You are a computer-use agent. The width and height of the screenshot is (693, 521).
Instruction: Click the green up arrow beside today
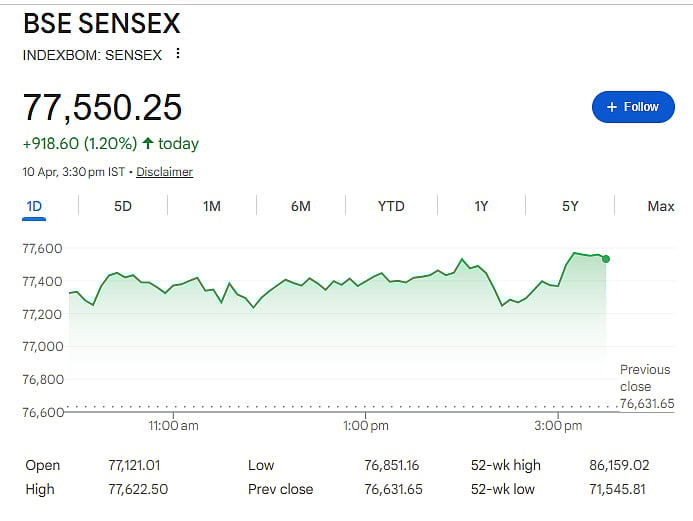point(148,144)
